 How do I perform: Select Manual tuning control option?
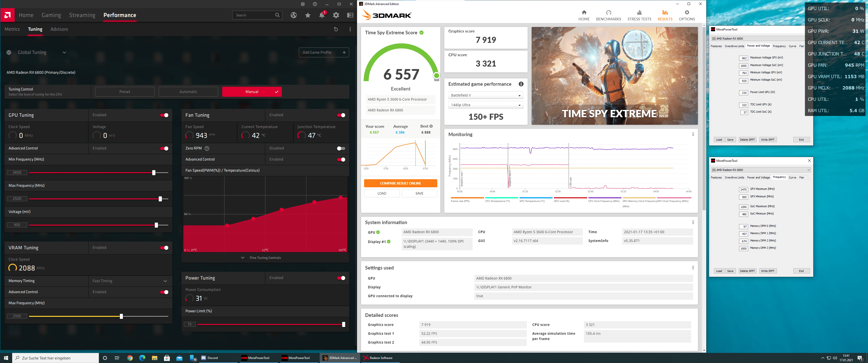point(252,92)
